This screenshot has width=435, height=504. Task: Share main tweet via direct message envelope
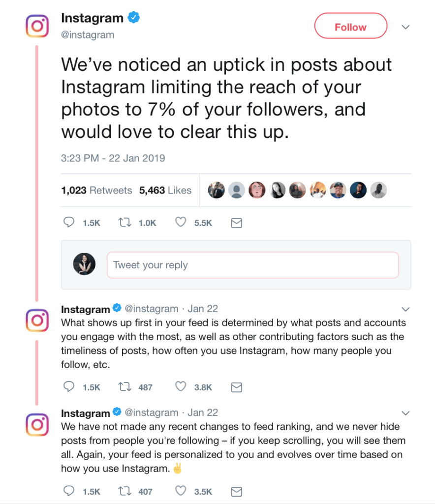[237, 223]
